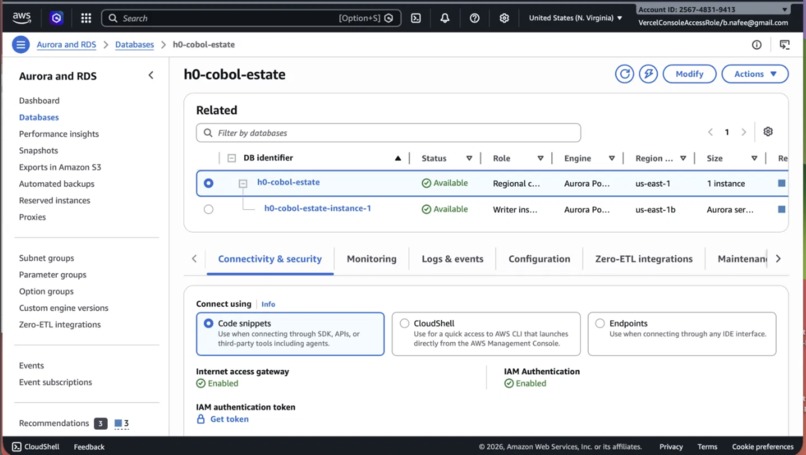Sort by Size column arrow
The image size is (806, 455).
tap(754, 158)
